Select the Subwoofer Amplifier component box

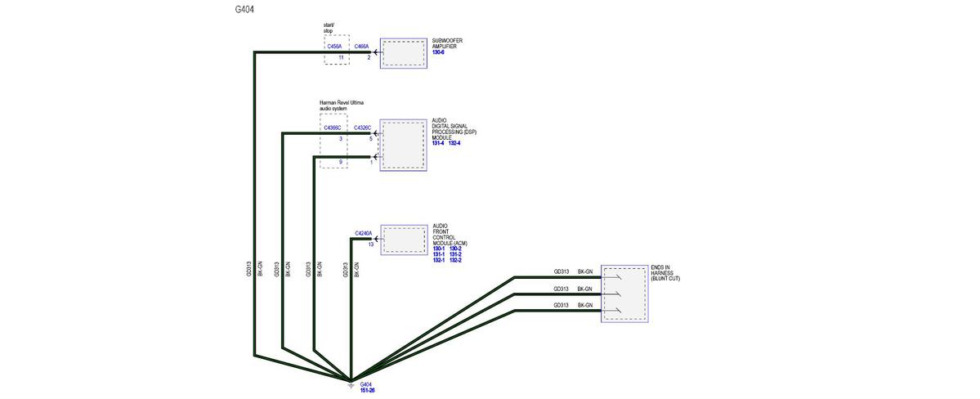(x=404, y=53)
